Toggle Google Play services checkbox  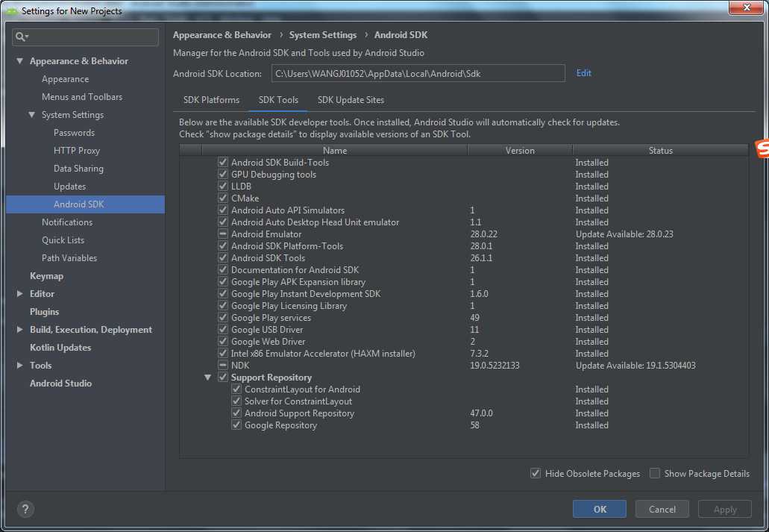[223, 317]
